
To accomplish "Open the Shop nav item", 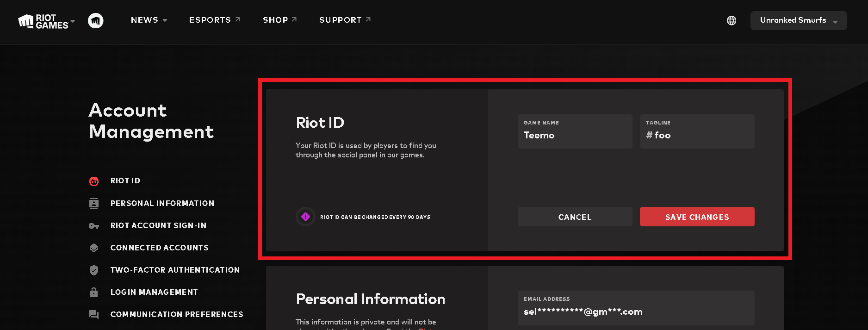I will point(280,20).
